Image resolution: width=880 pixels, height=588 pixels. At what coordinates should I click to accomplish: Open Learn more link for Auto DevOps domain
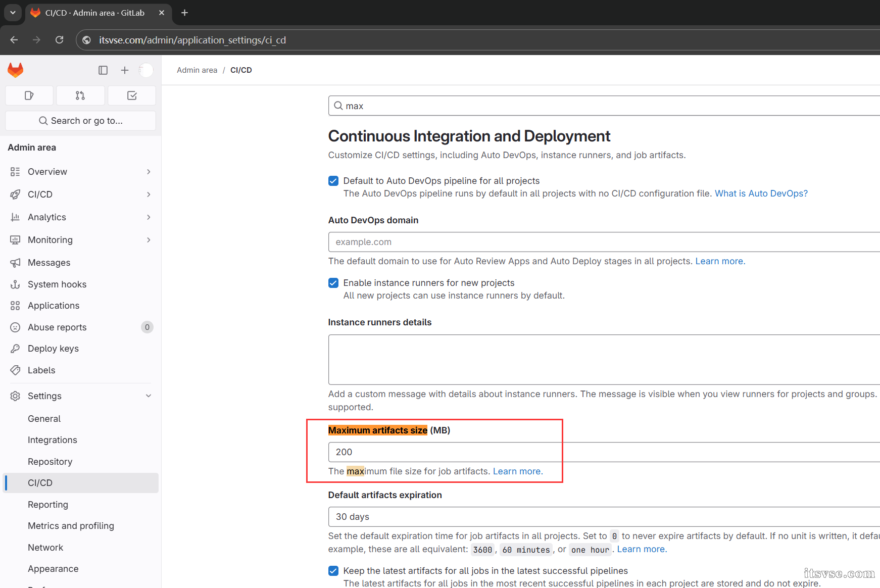point(719,261)
